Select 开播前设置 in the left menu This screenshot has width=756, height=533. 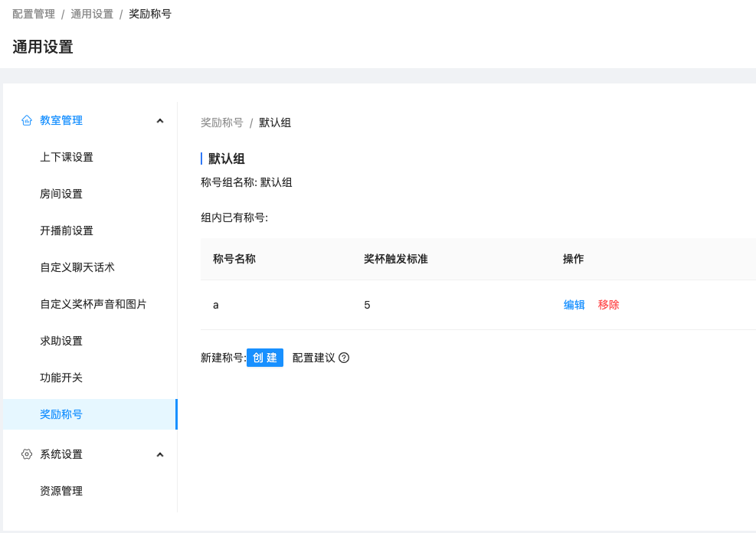68,231
